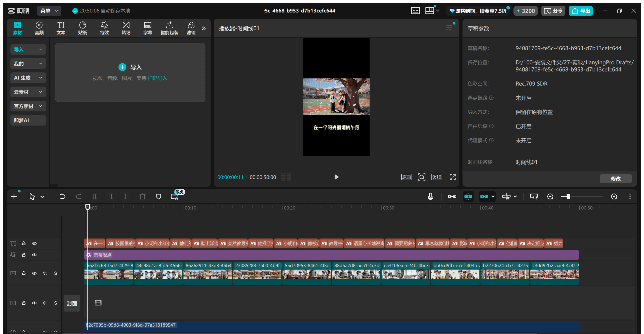Image resolution: width=644 pixels, height=334 pixels.
Task: Expand the 菜单 dropdown menu
Action: (x=49, y=11)
